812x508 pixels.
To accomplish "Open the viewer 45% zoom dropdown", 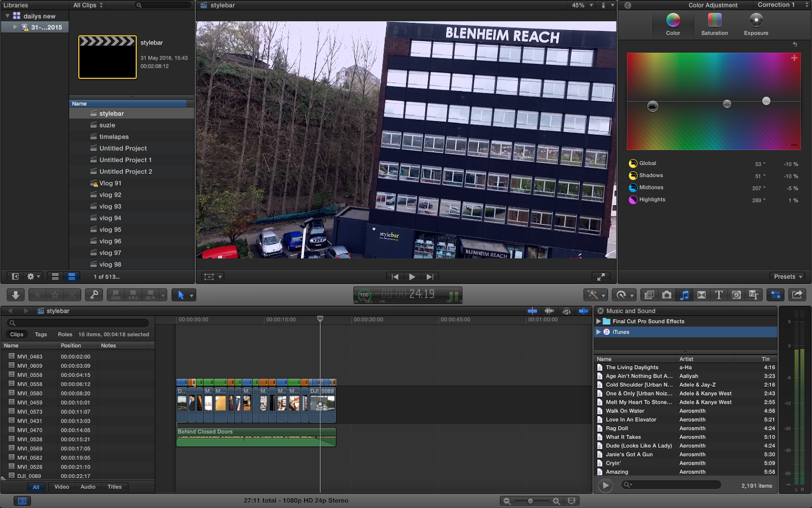I will pos(583,5).
